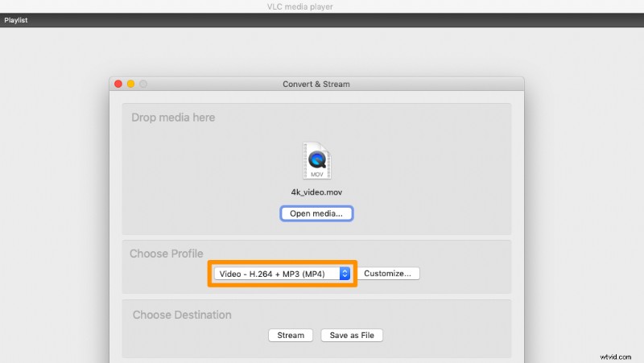Viewport: 644px width, 363px height.
Task: Close the Convert & Stream window
Action: click(118, 84)
